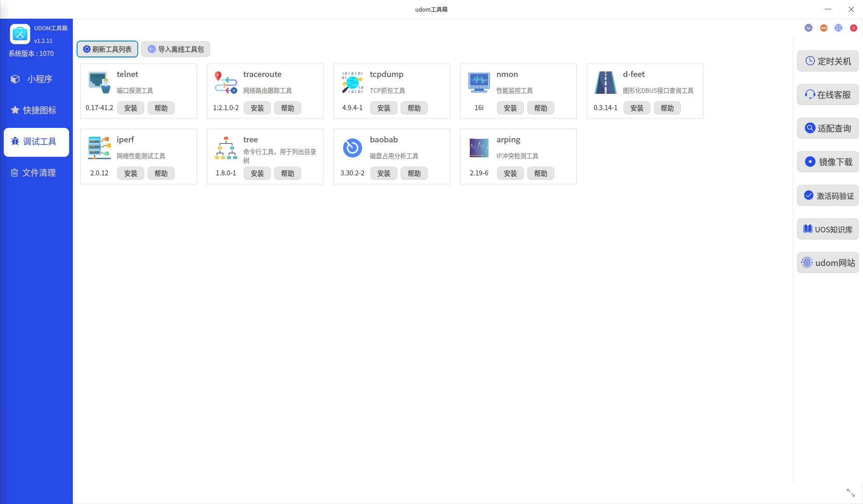
Task: Click baobab version 3.30.2-2
Action: pos(353,173)
